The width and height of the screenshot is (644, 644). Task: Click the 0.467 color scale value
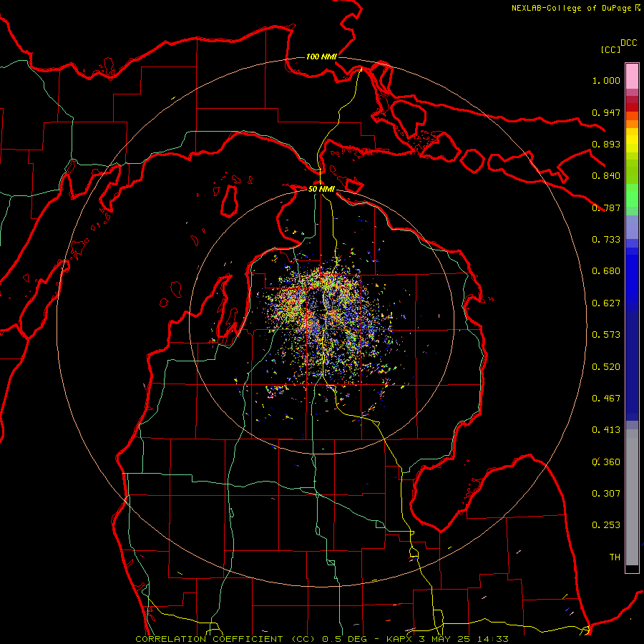(x=606, y=399)
